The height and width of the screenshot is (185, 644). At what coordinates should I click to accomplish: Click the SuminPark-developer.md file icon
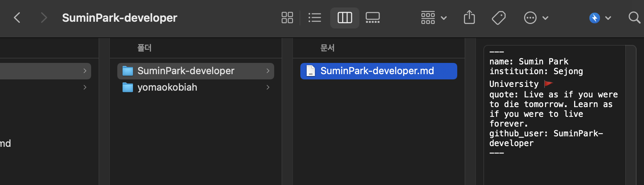tap(310, 71)
